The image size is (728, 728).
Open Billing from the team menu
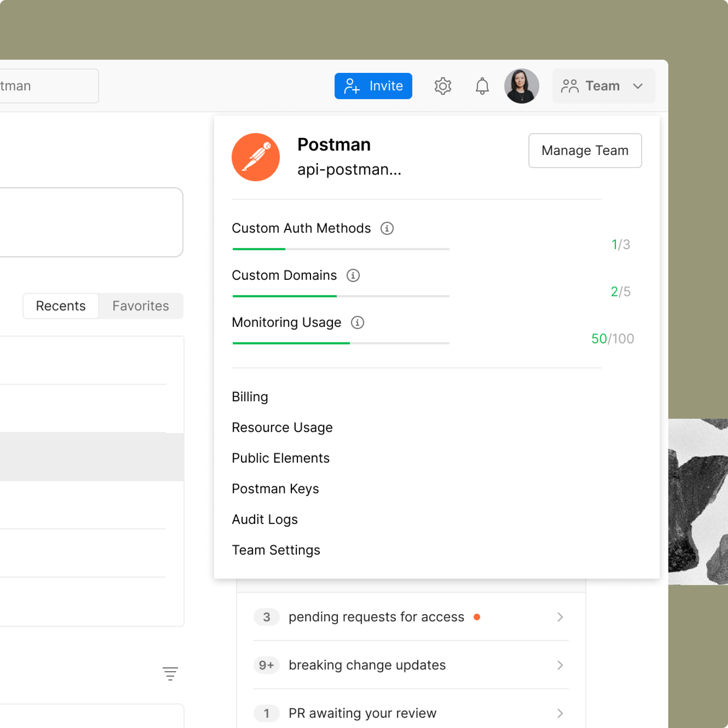pyautogui.click(x=250, y=397)
